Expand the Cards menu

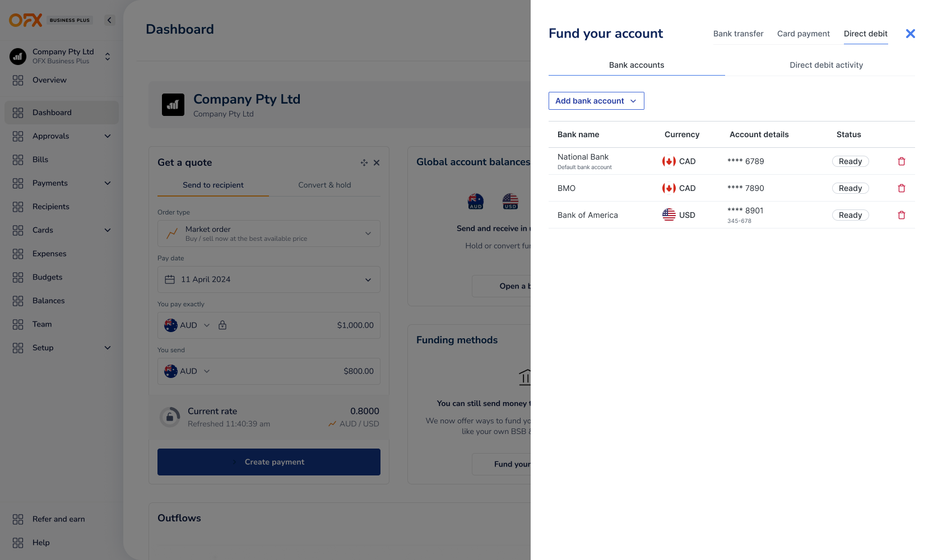click(108, 230)
